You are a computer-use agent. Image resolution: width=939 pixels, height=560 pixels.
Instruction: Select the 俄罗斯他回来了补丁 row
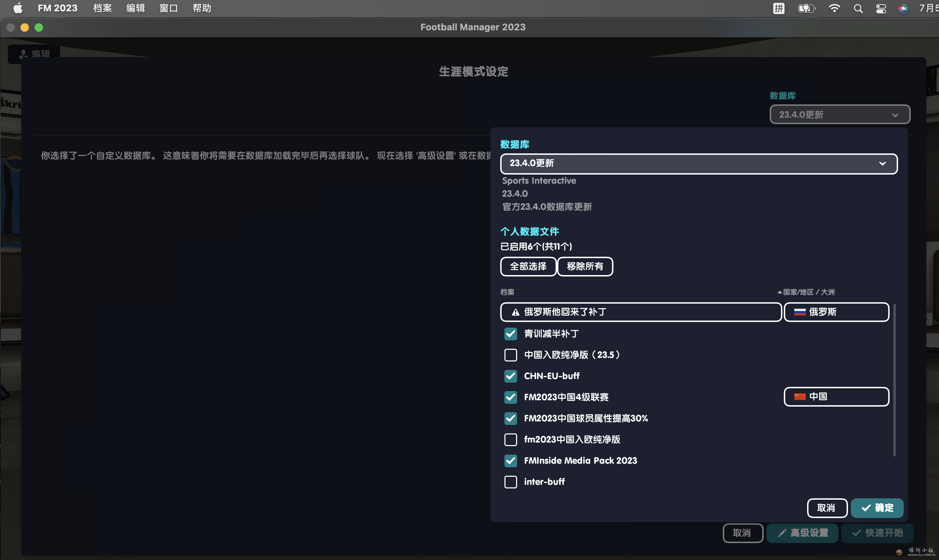click(x=641, y=312)
